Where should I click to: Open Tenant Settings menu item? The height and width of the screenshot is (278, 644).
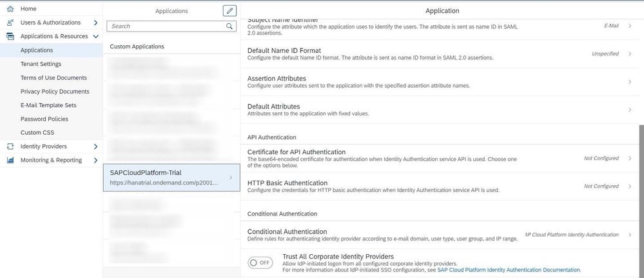pyautogui.click(x=41, y=64)
